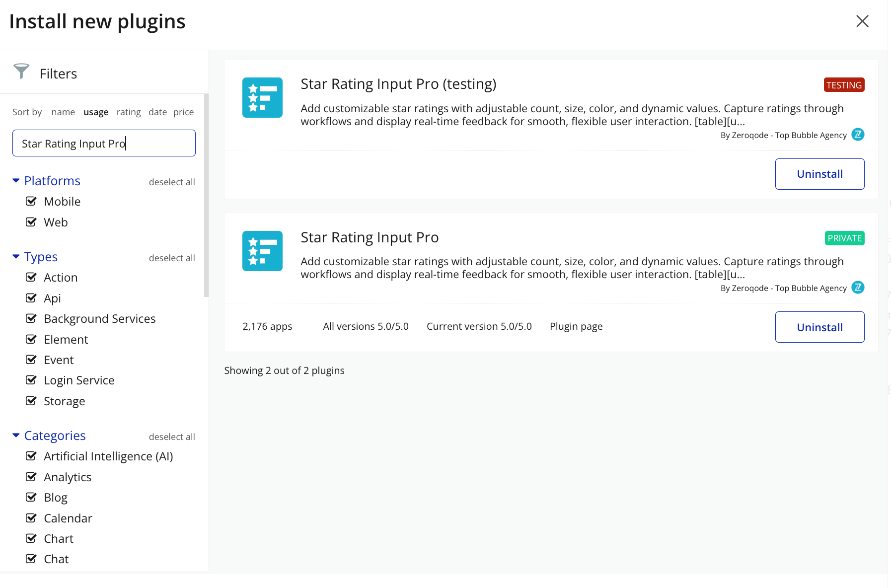Uncheck the Artificial Intelligence (AI) category
The height and width of the screenshot is (588, 891).
[31, 456]
